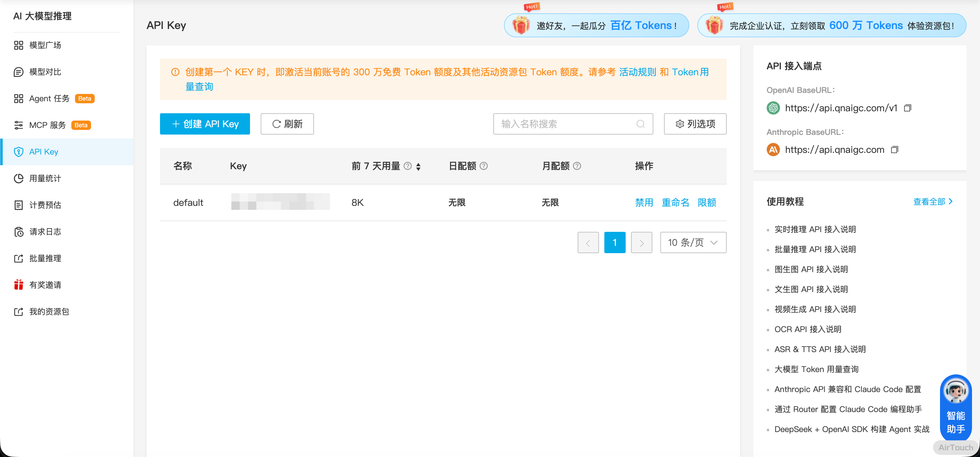Copy the OpenAI BaseURL with copy icon
980x457 pixels.
point(908,108)
